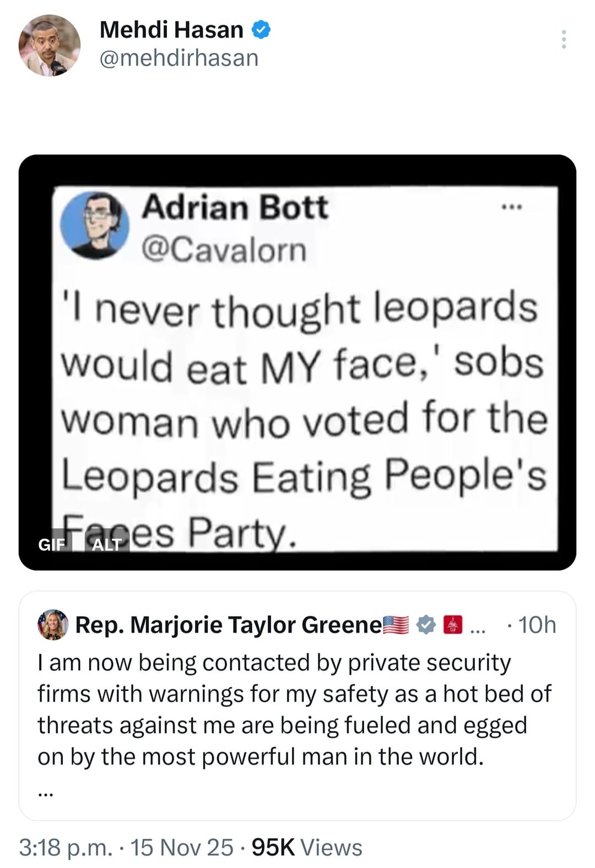View the 95K Views analytics
The height and width of the screenshot is (868, 595).
click(307, 847)
